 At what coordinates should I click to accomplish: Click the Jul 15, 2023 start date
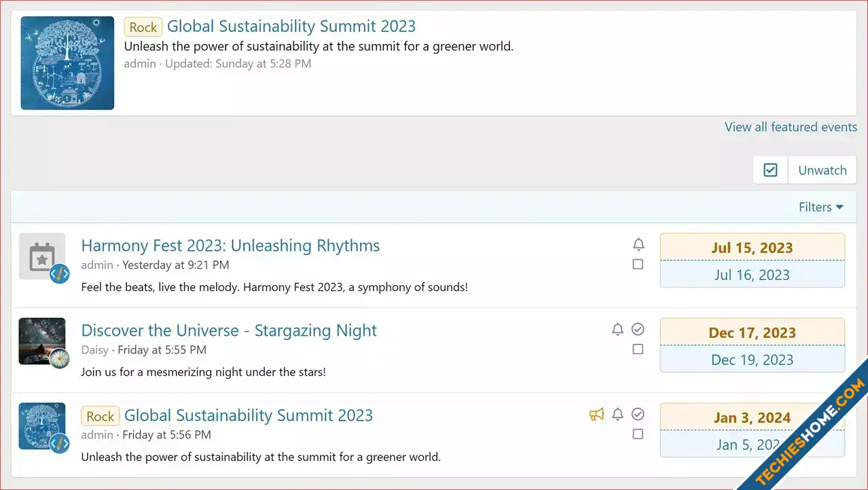pyautogui.click(x=753, y=247)
